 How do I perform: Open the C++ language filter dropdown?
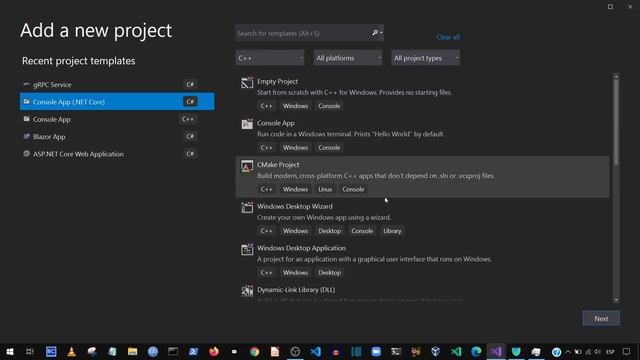(x=270, y=58)
